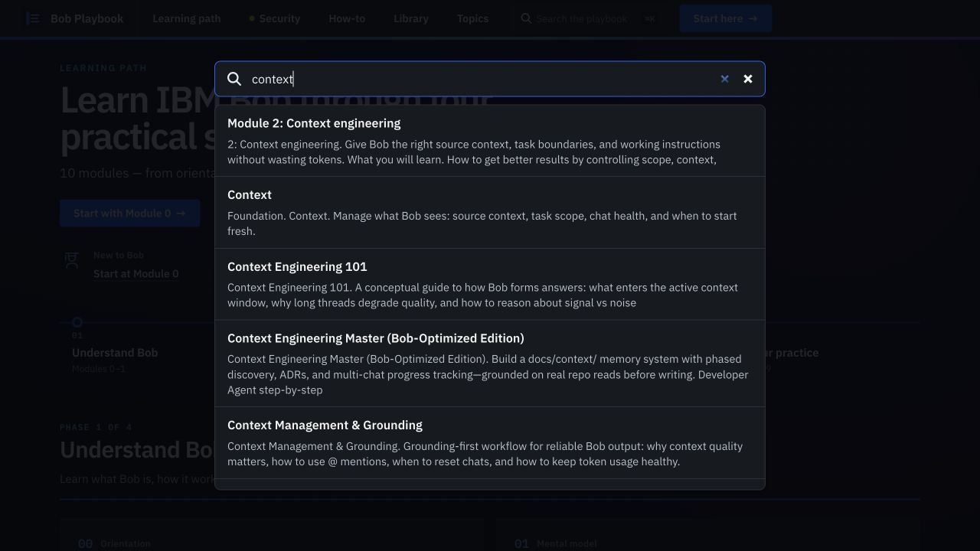Select the 'Understand Bob' phase step

click(x=115, y=353)
